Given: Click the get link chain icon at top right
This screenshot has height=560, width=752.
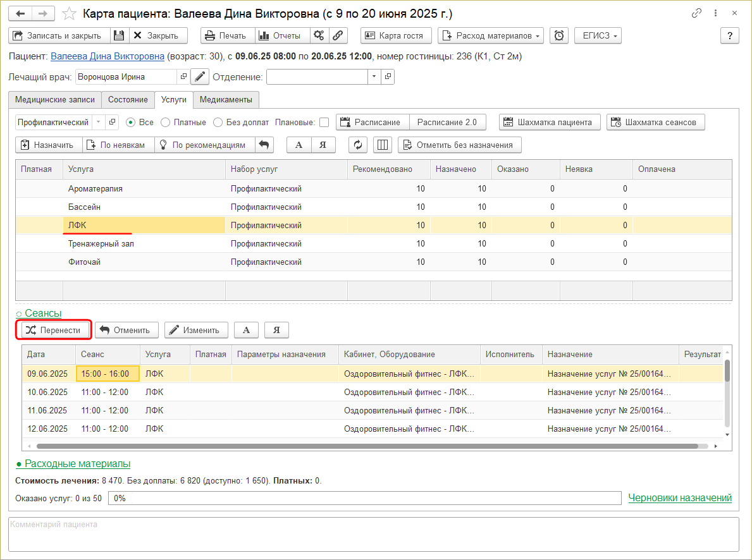Looking at the screenshot, I should 697,13.
